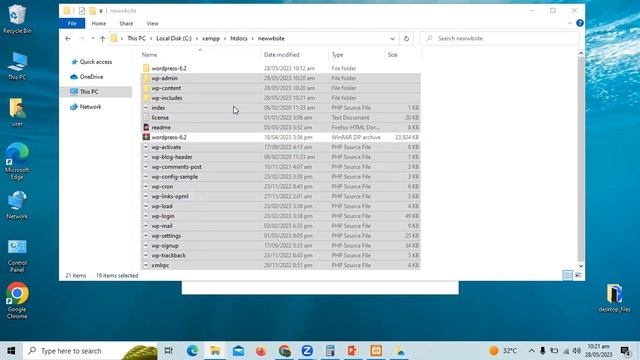Screen dimensions: 640x360
Task: Click the Search newwbsite box
Action: [x=500, y=38]
